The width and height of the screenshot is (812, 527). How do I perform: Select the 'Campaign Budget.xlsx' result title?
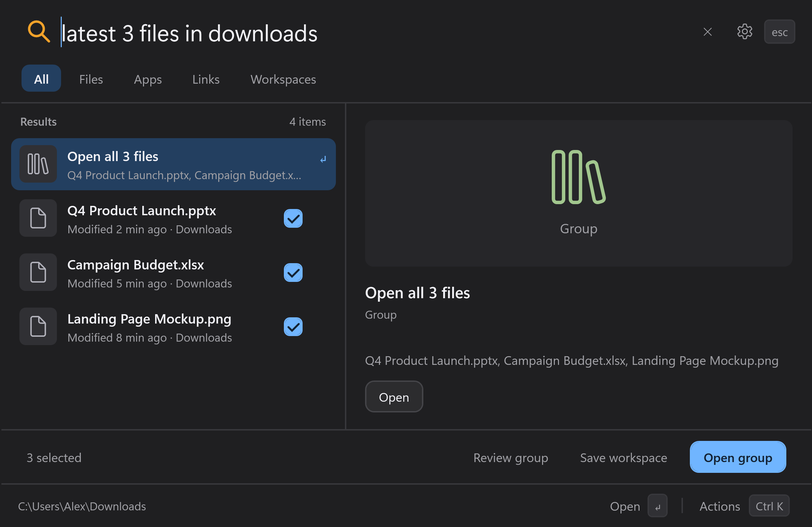click(136, 265)
